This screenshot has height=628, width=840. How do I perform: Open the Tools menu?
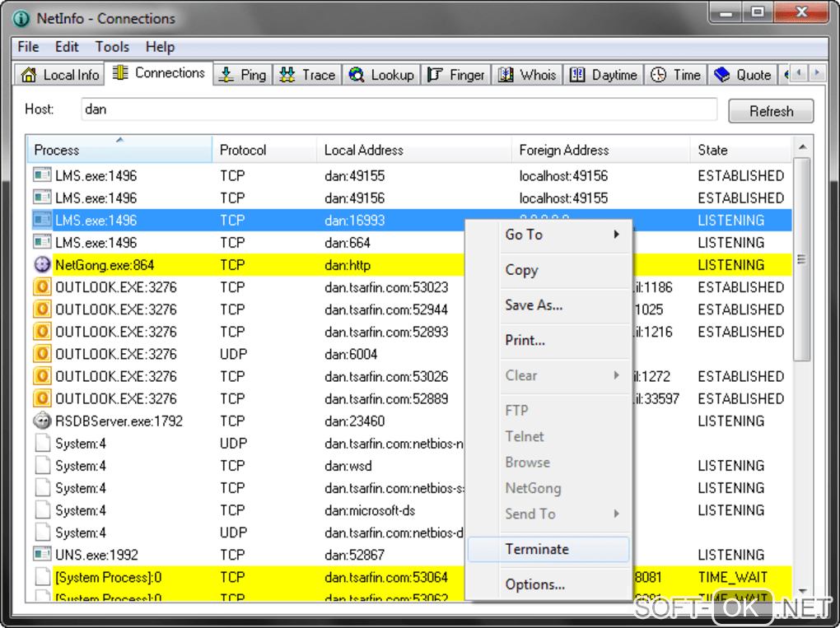tap(112, 47)
